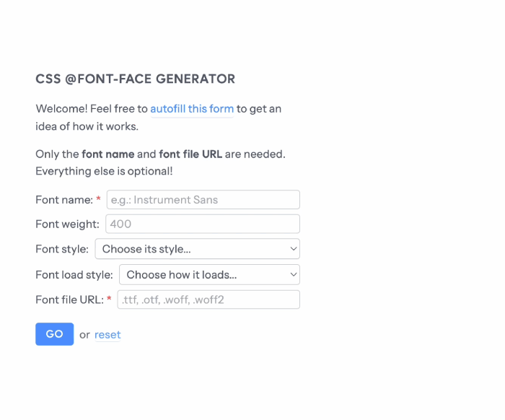Viewport: 505px width, 420px height.
Task: Follow the 'autofill this form' link
Action: [192, 109]
